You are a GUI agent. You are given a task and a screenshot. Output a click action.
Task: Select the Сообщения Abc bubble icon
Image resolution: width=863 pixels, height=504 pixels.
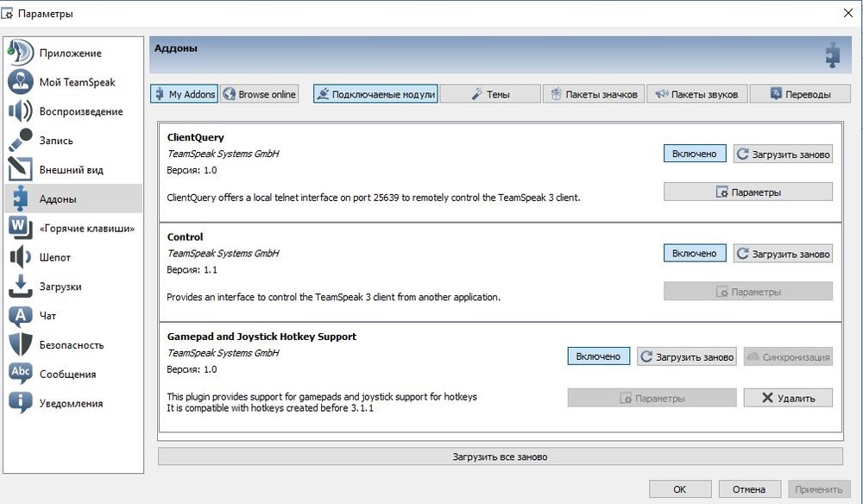pos(21,374)
